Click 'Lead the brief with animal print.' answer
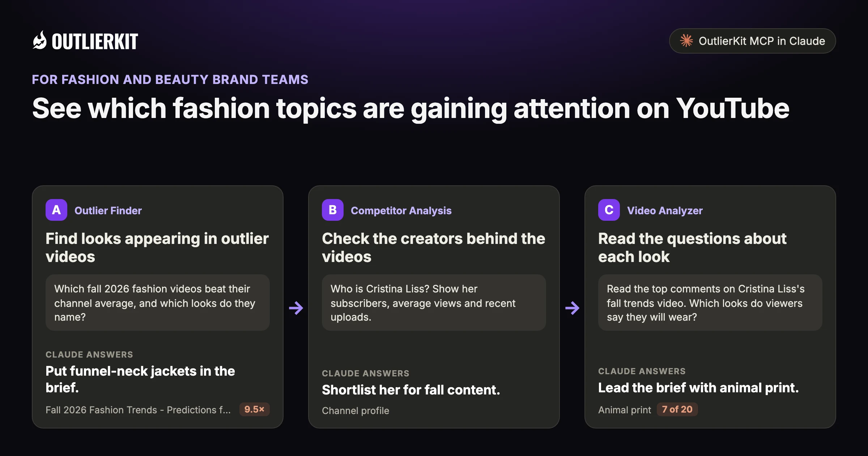Image resolution: width=868 pixels, height=456 pixels. tap(698, 388)
